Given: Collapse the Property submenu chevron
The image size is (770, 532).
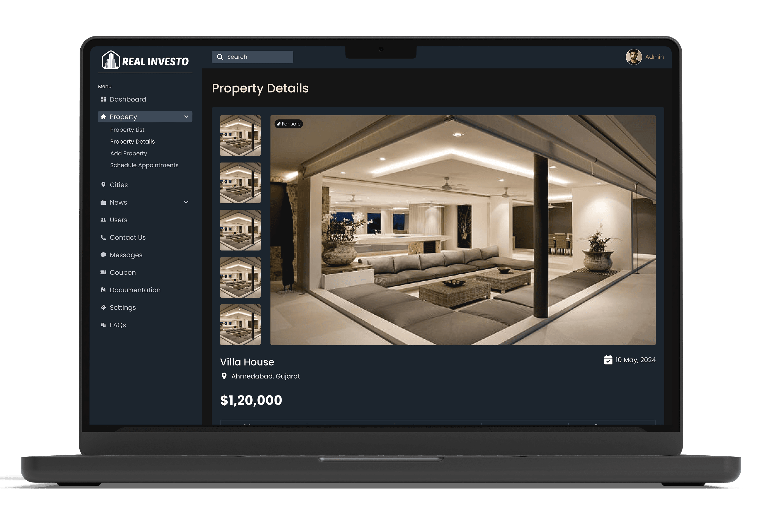Looking at the screenshot, I should click(186, 117).
